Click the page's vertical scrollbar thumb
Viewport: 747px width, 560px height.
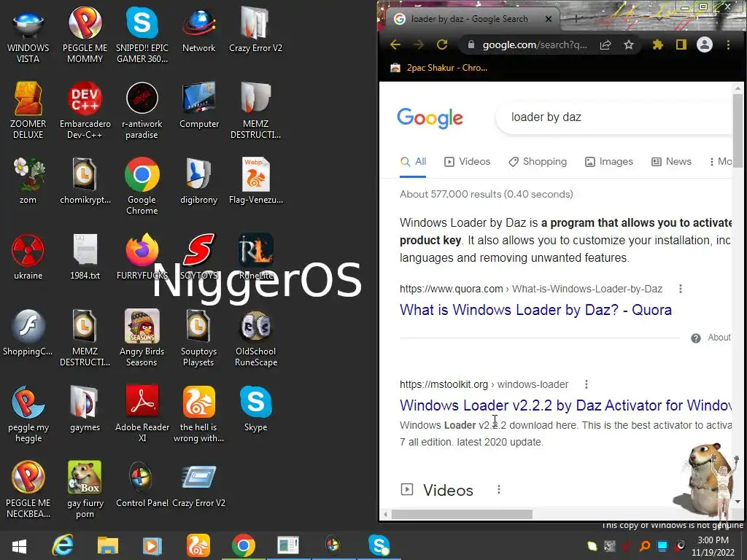(x=738, y=131)
